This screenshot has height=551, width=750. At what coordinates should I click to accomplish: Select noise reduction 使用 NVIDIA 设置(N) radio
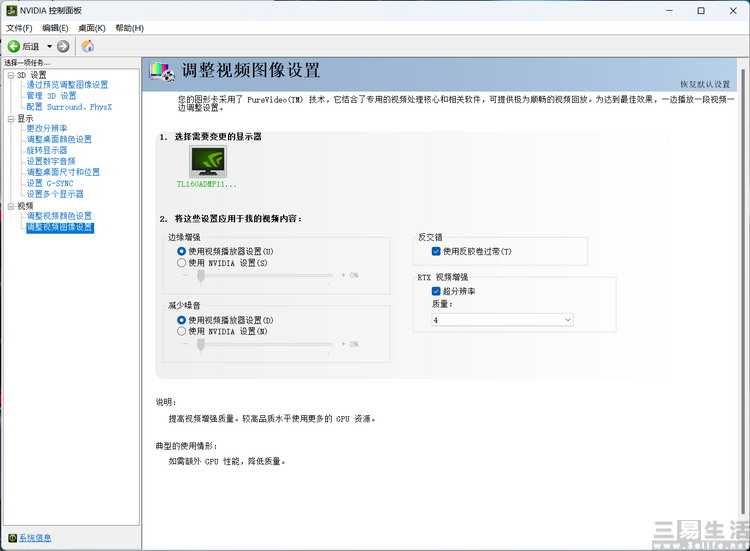(181, 331)
